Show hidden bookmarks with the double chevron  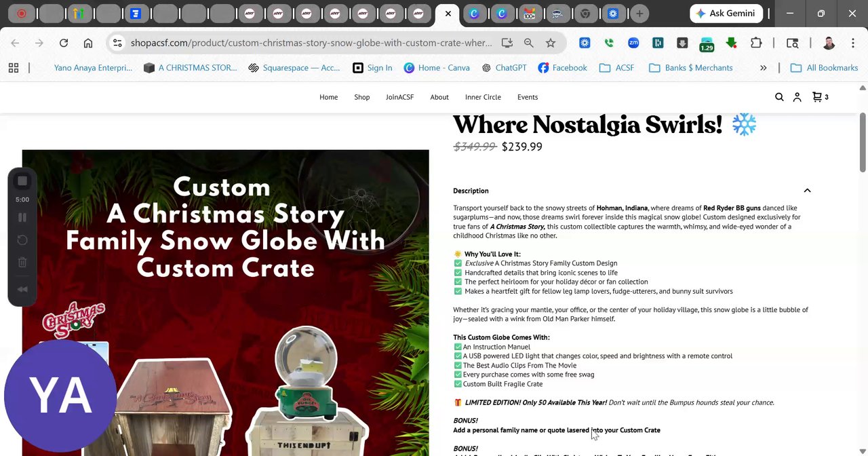(x=763, y=68)
